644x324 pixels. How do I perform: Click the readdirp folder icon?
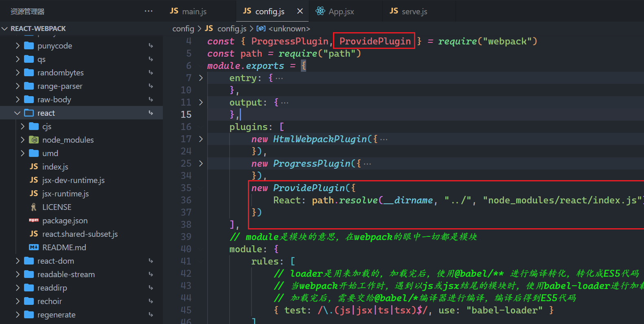29,288
